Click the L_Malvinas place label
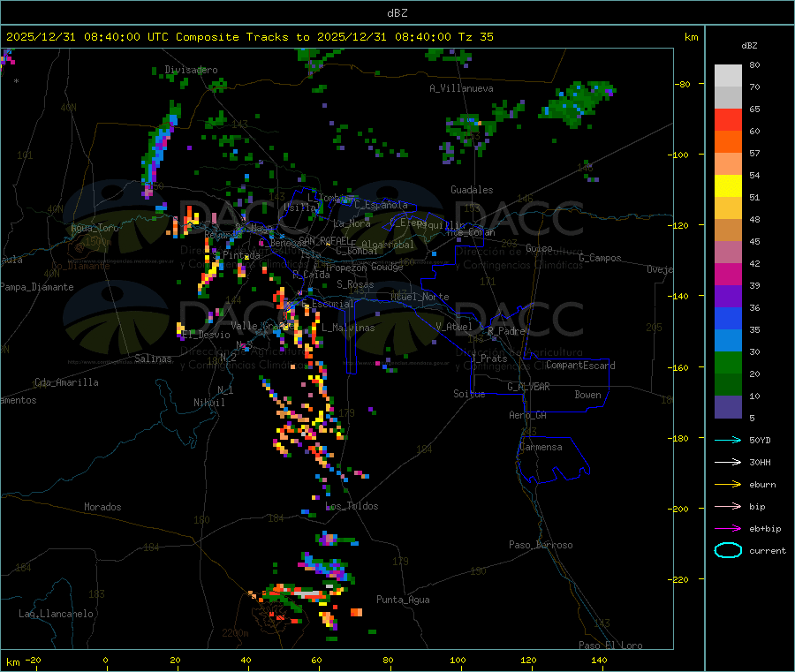This screenshot has width=795, height=672. 348,328
